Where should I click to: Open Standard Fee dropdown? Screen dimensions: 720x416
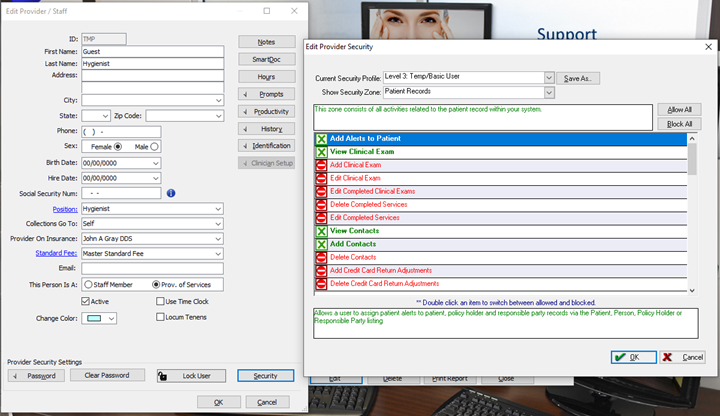point(219,253)
